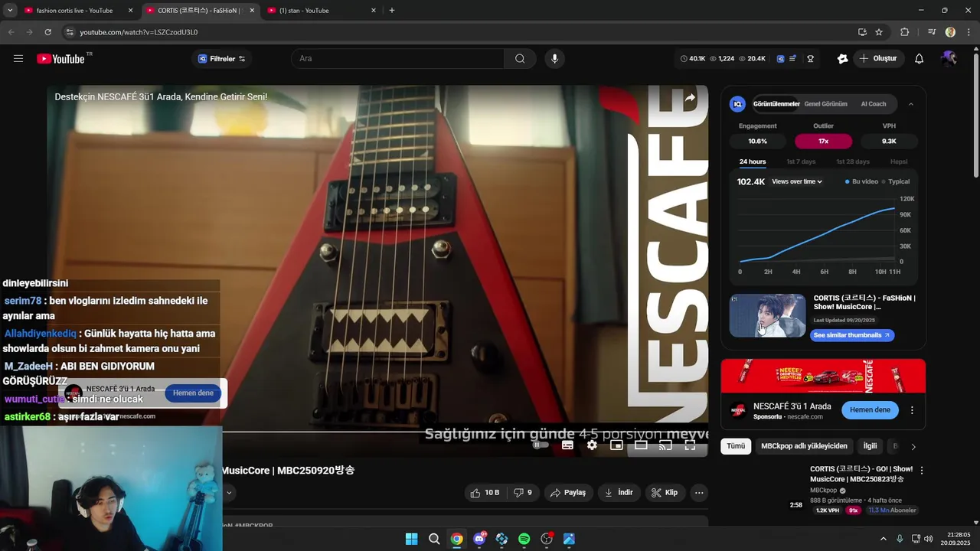Open the YouTube hamburger guide menu
Image resolution: width=980 pixels, height=551 pixels.
[x=18, y=59]
